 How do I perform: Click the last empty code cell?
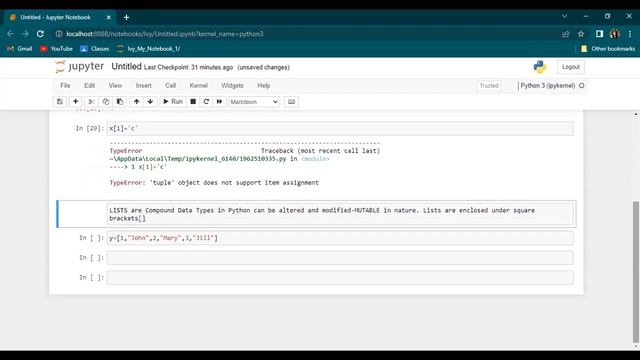pos(340,278)
